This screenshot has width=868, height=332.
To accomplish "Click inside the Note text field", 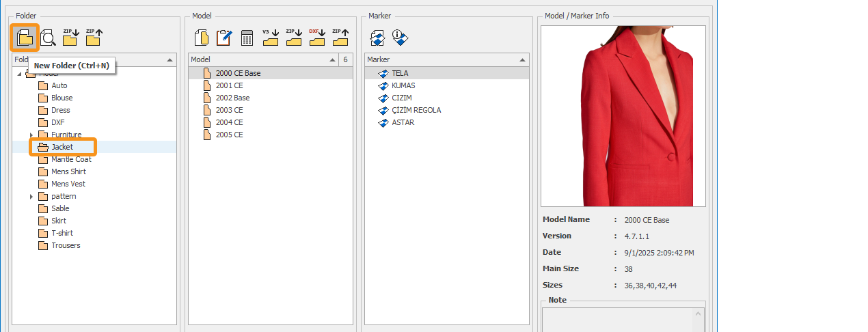I will (x=619, y=318).
